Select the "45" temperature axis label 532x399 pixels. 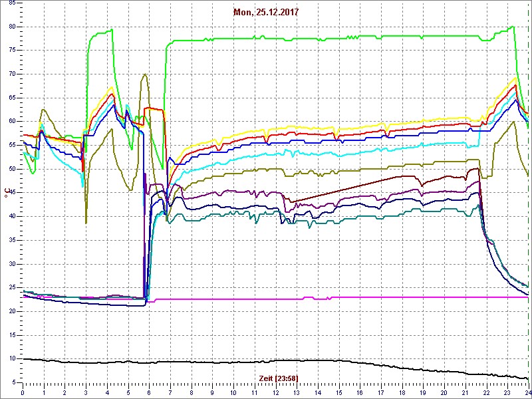[11, 193]
